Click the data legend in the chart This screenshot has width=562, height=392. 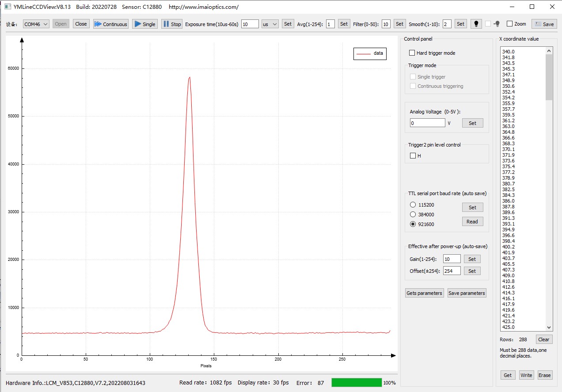pyautogui.click(x=370, y=53)
